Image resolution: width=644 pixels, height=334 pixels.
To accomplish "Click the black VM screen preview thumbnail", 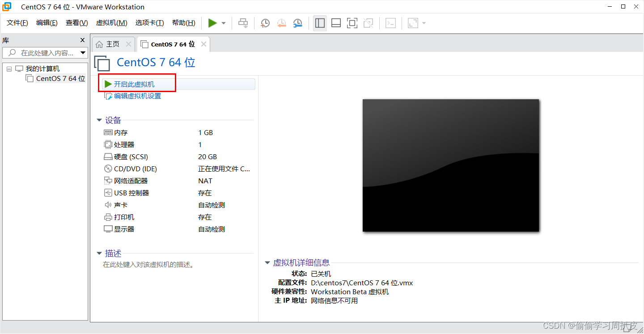I will coord(451,165).
